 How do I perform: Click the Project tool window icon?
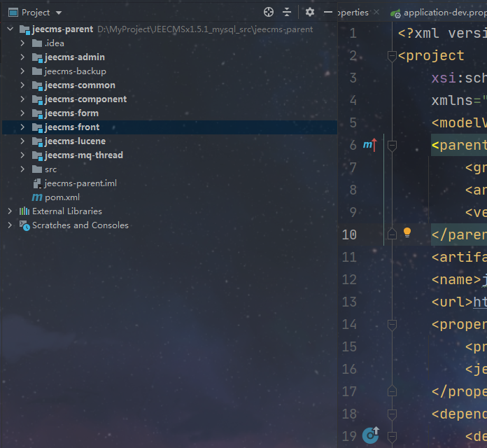[x=13, y=13]
